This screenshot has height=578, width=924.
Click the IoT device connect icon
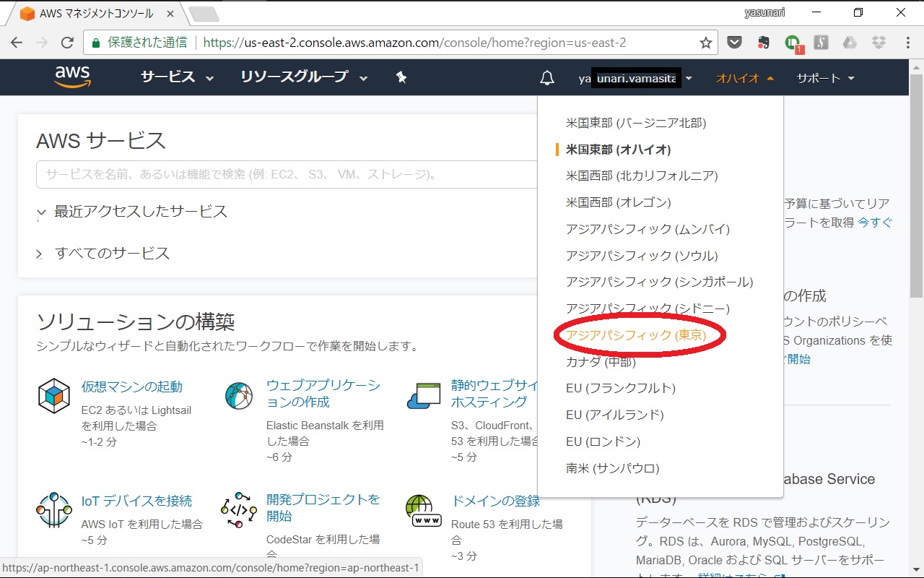tap(54, 510)
